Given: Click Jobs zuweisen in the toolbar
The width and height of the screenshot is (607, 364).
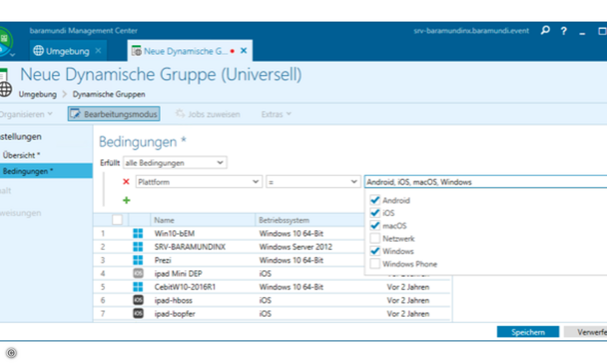Looking at the screenshot, I should click(207, 114).
